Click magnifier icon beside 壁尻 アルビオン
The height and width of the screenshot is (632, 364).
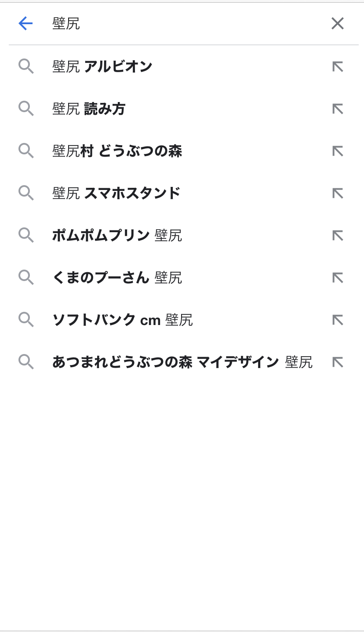pos(26,66)
